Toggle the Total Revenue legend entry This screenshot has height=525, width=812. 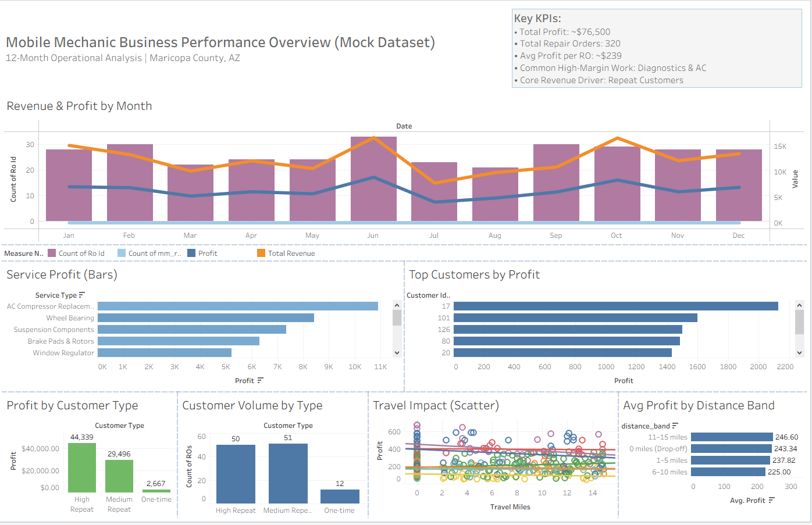pos(284,253)
